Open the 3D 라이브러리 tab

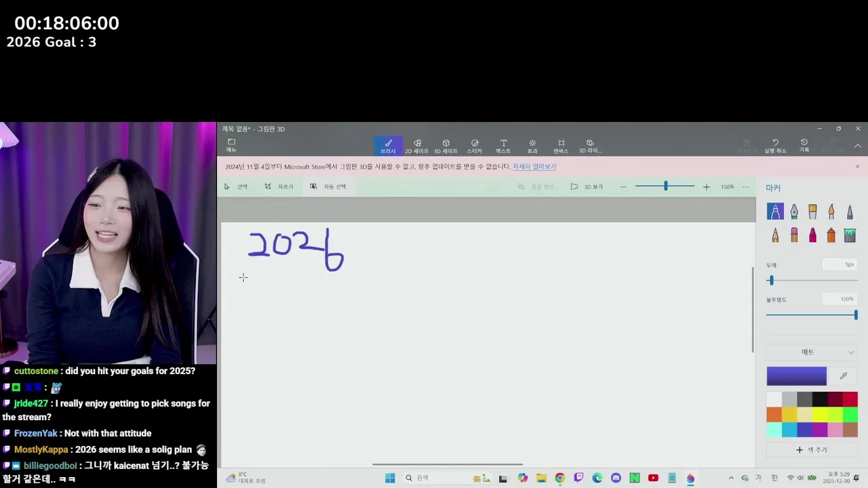590,146
